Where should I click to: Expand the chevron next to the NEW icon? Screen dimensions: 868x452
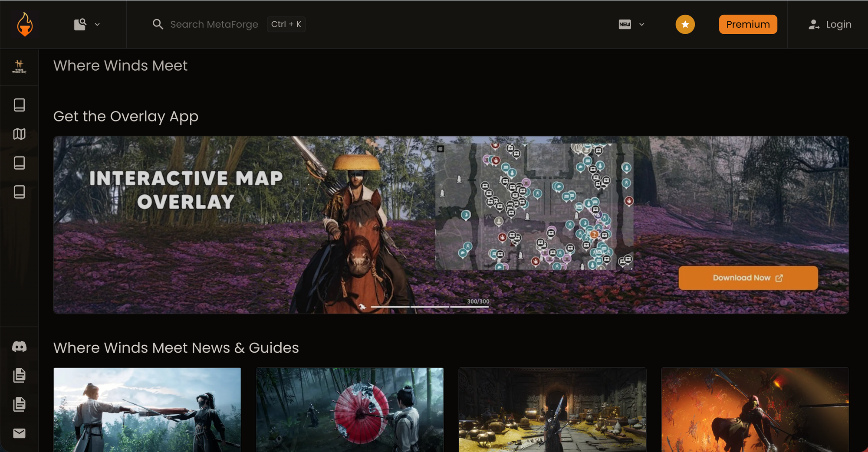pyautogui.click(x=642, y=25)
